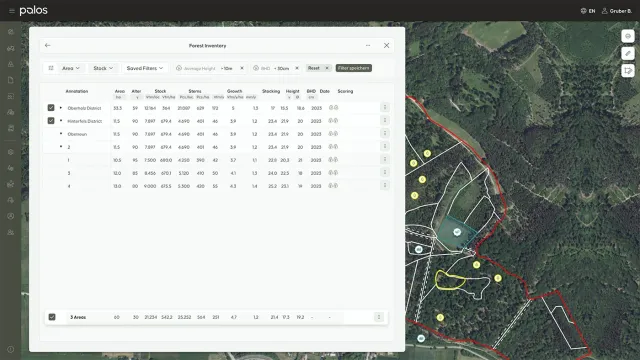Expand the Saved Filters dropdown
This screenshot has height=360, width=640.
145,68
